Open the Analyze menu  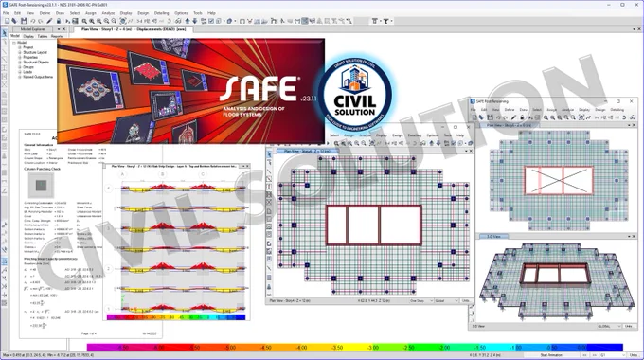coord(108,13)
